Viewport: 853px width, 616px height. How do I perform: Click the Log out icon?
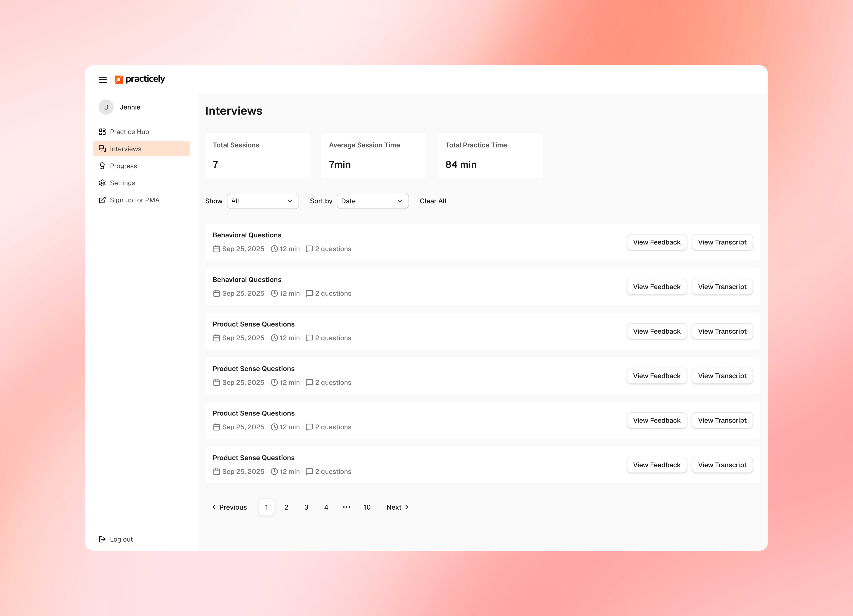point(102,539)
